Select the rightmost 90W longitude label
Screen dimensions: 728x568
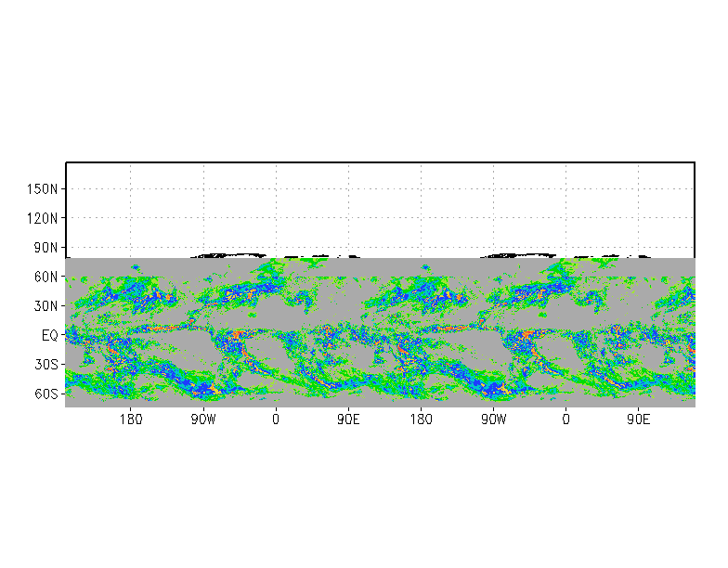494,420
